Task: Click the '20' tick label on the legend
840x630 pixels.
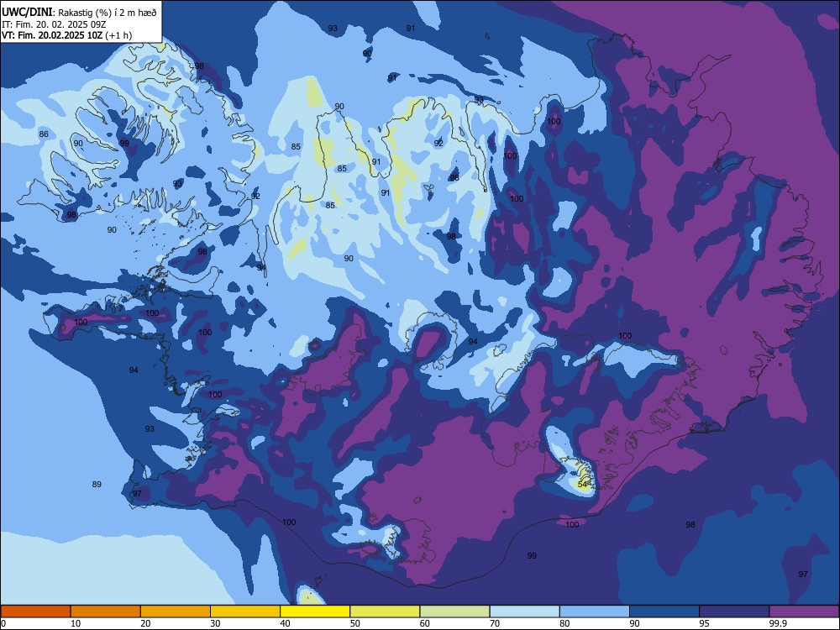Action: pyautogui.click(x=145, y=623)
